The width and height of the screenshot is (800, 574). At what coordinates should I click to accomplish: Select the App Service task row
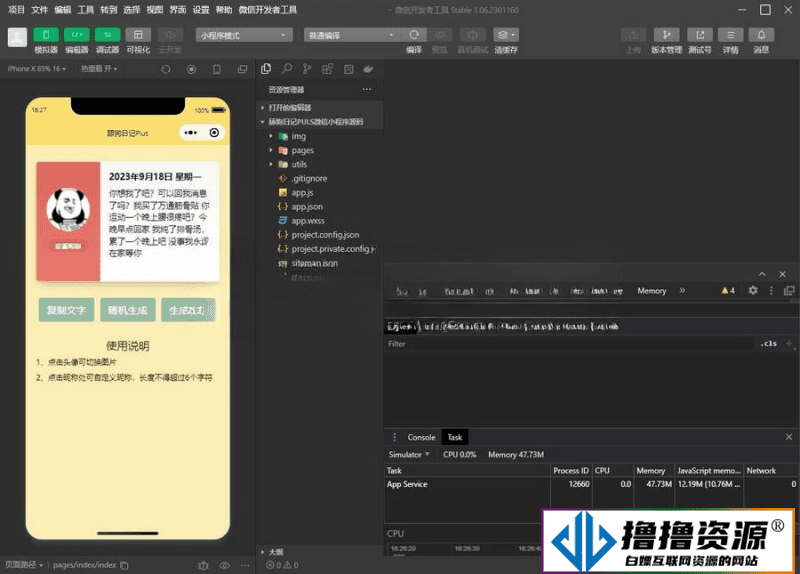[x=591, y=484]
